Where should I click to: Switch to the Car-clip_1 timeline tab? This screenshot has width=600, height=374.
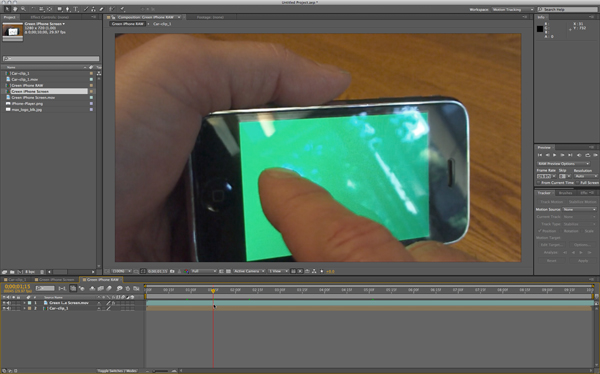coord(17,280)
